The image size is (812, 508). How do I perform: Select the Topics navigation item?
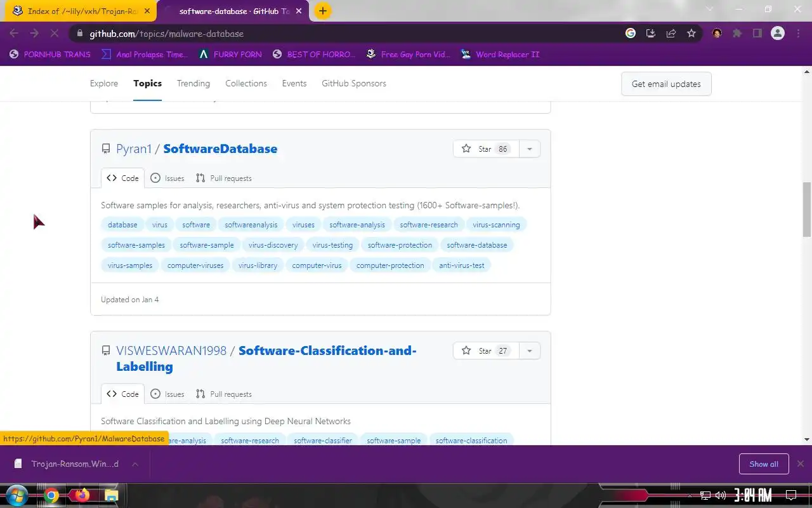tap(147, 83)
